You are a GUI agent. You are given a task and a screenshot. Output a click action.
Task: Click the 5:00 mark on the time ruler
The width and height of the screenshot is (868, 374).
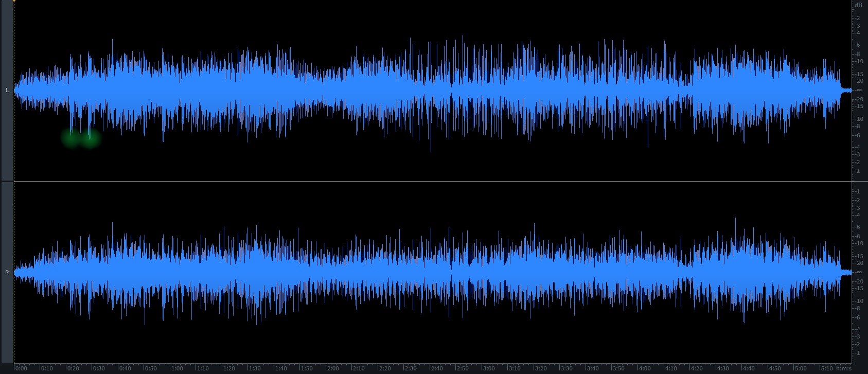tap(801, 368)
